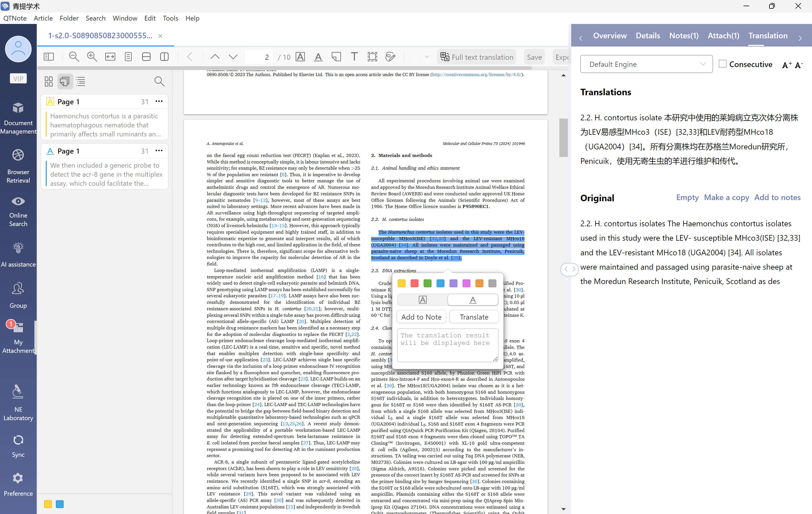Click Add to Note in popup
812x514 pixels.
pyautogui.click(x=421, y=317)
